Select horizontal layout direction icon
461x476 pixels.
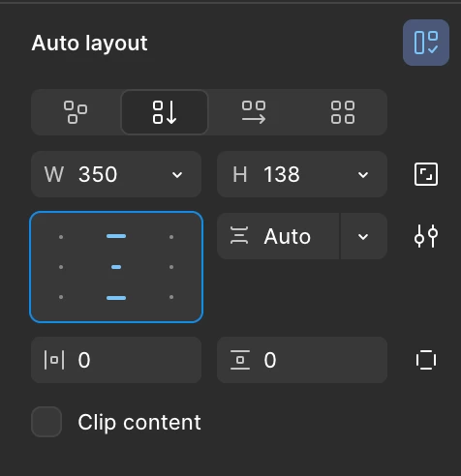click(254, 112)
